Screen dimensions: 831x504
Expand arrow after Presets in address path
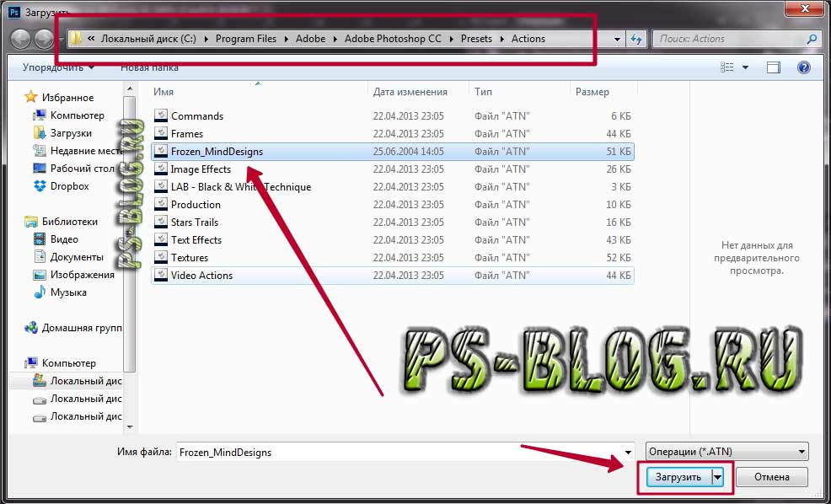click(x=501, y=39)
